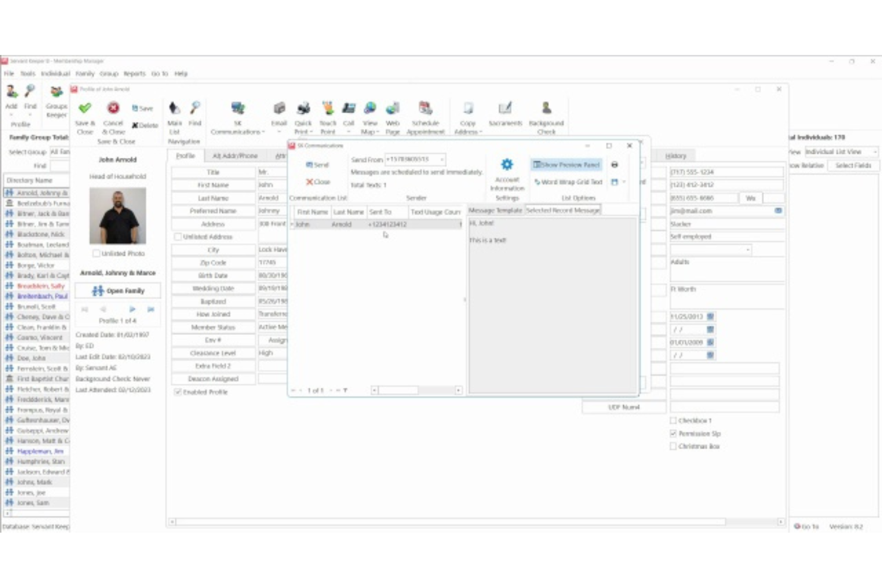The height and width of the screenshot is (588, 882).
Task: Click the print icon in List Options
Action: coord(614,164)
